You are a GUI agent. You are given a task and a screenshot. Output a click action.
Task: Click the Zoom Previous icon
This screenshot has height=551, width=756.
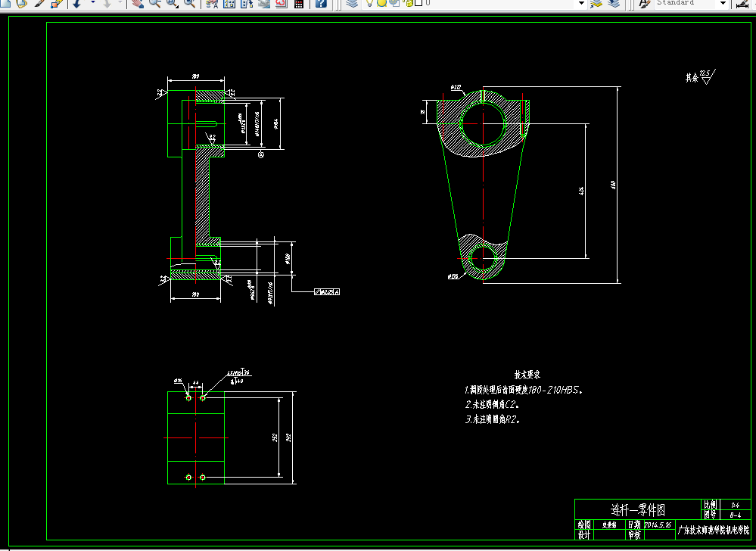[x=189, y=4]
